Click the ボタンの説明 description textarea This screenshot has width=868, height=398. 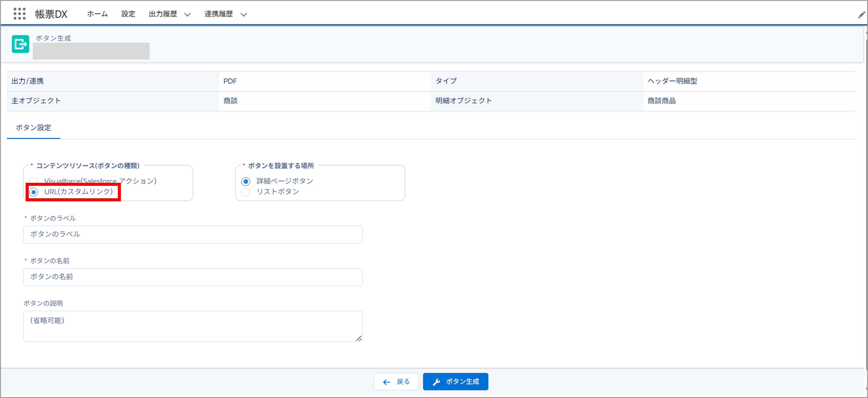point(192,326)
